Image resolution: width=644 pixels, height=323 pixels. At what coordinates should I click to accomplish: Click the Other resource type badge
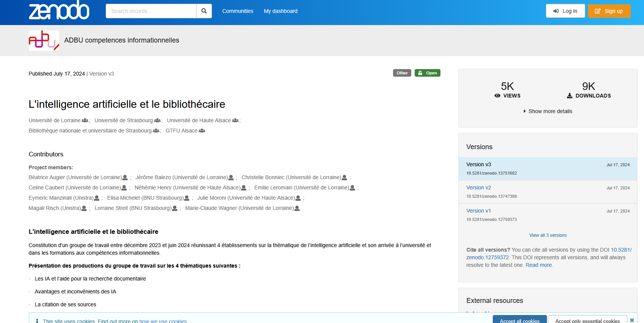[x=402, y=73]
